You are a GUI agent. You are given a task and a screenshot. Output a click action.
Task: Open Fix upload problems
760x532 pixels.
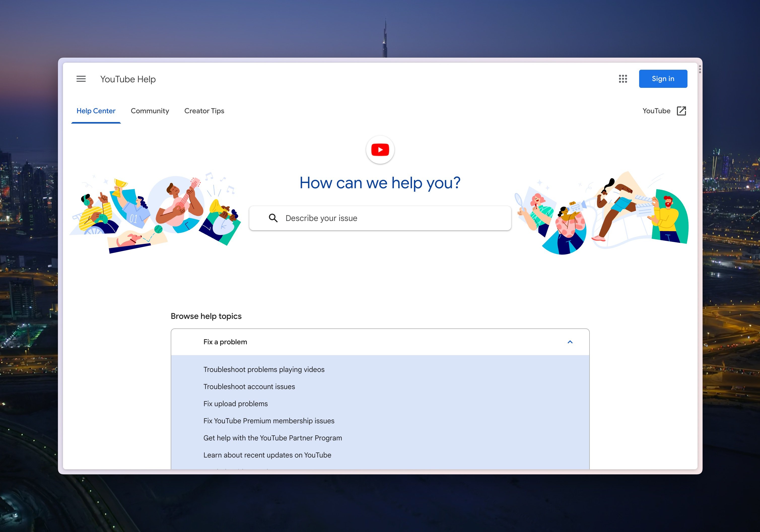click(235, 404)
